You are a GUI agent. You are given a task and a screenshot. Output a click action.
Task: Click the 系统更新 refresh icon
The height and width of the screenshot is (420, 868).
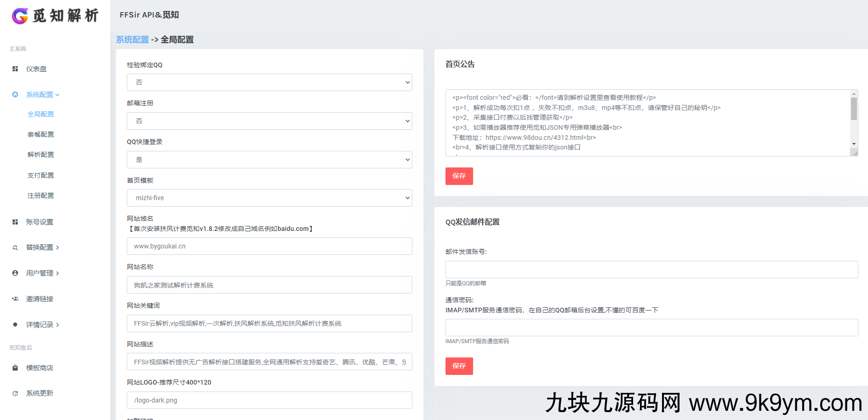pos(15,393)
